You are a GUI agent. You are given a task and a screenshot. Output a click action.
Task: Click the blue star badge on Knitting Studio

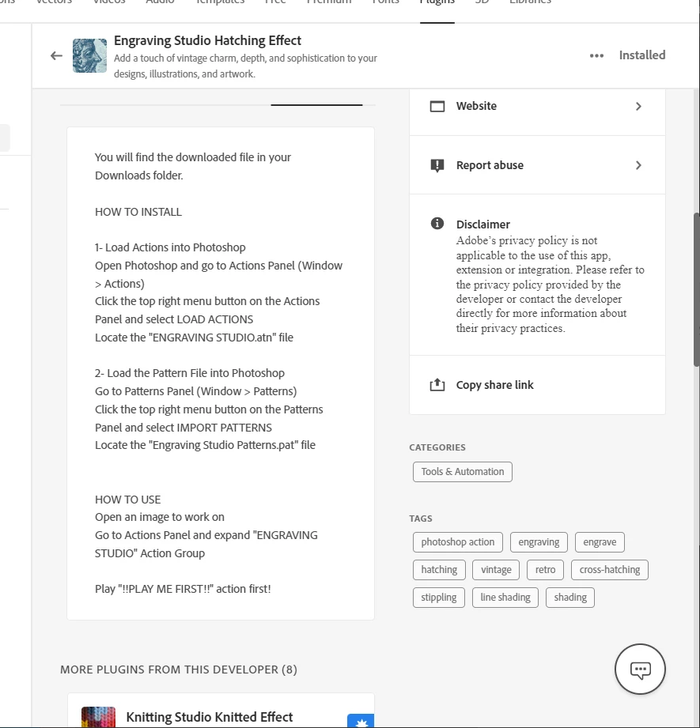pos(361,721)
